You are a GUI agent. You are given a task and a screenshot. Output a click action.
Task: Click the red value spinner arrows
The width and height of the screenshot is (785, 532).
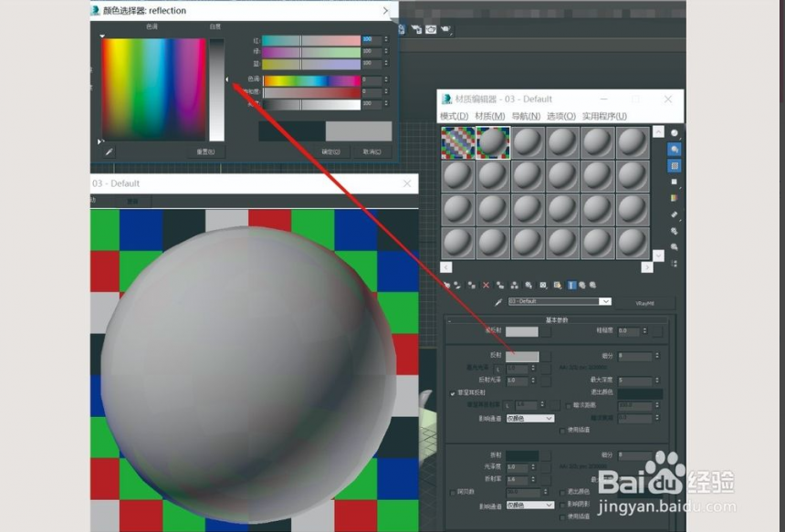[x=386, y=39]
